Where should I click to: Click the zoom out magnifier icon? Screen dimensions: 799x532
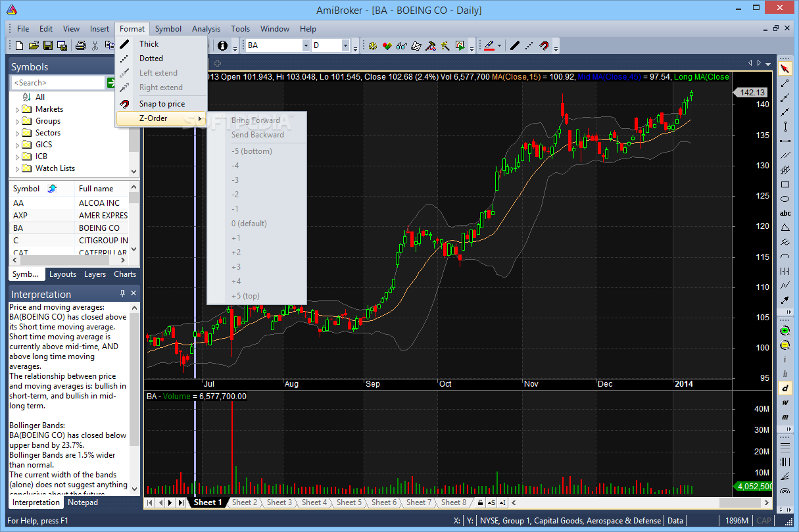coord(785,345)
